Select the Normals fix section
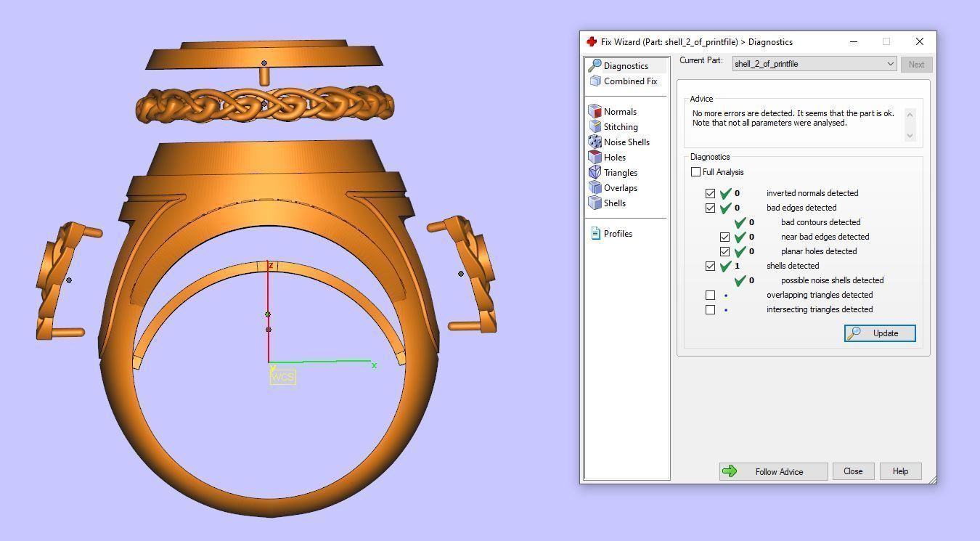Image resolution: width=980 pixels, height=541 pixels. click(x=613, y=112)
